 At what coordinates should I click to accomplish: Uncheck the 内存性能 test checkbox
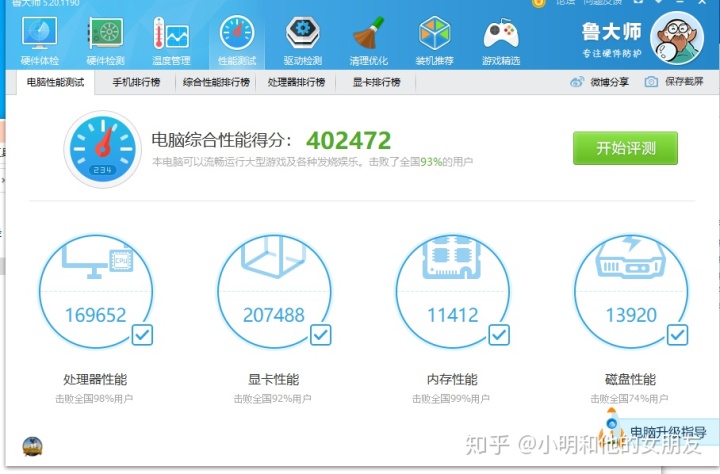tap(499, 335)
